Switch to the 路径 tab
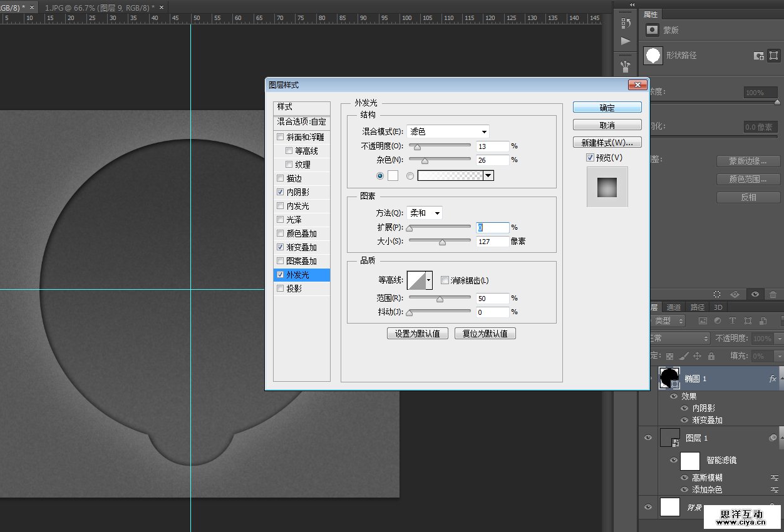 click(697, 307)
